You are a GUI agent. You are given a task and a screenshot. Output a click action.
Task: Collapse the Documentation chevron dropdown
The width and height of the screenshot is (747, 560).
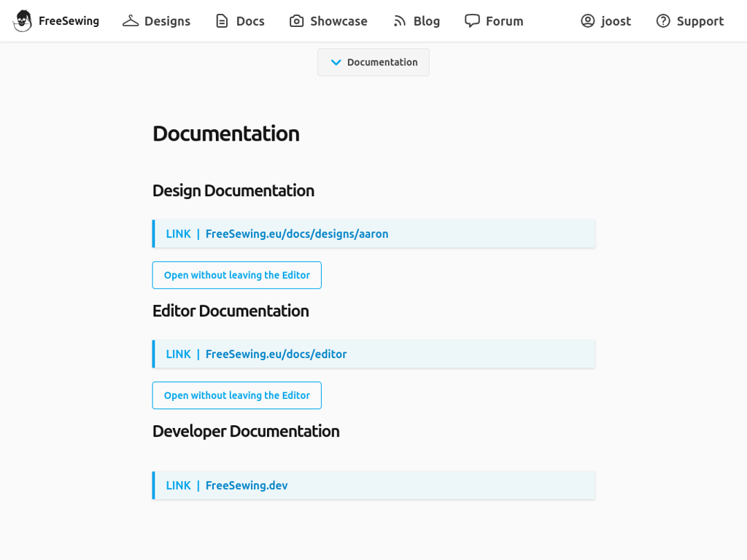(336, 63)
